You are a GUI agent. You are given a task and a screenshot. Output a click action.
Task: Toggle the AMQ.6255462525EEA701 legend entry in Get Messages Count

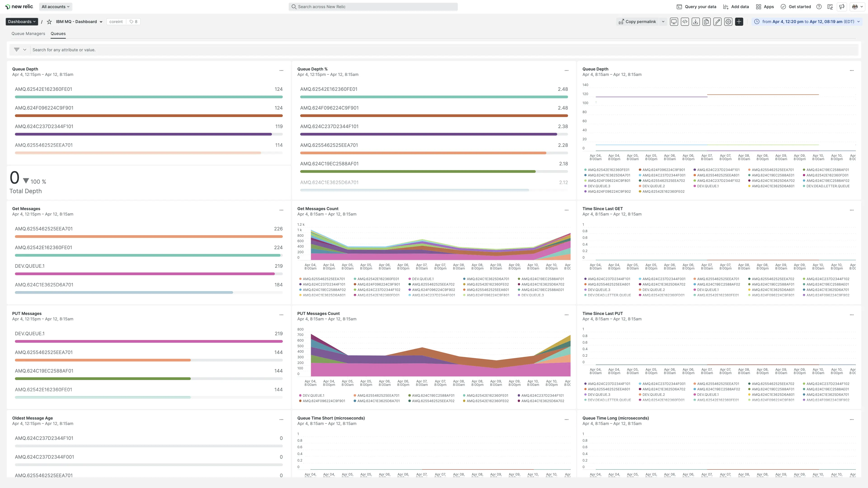coord(323,279)
